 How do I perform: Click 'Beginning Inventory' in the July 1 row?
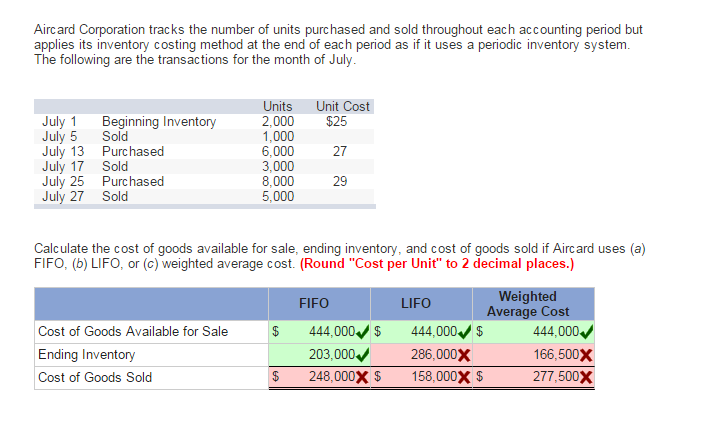(x=159, y=121)
